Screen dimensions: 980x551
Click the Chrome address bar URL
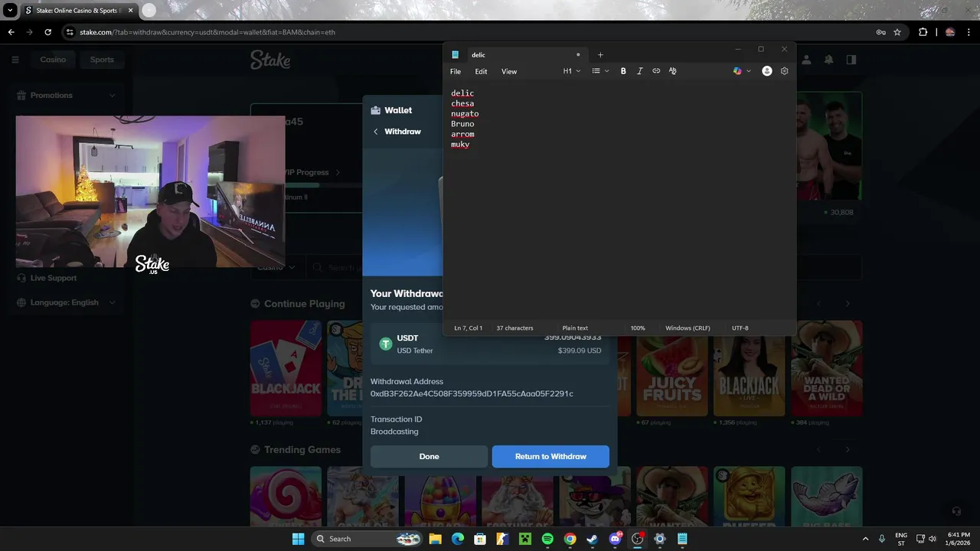(x=207, y=32)
